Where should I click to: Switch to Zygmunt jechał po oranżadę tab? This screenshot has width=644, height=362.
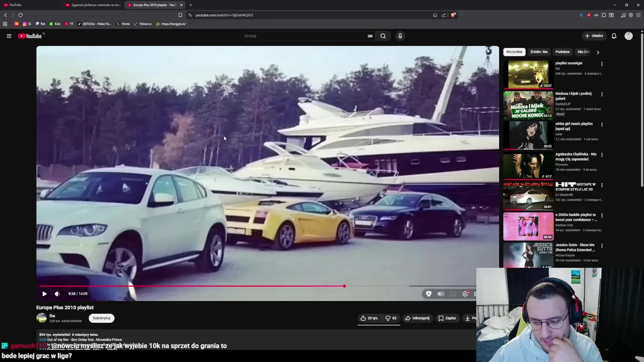coord(93,5)
